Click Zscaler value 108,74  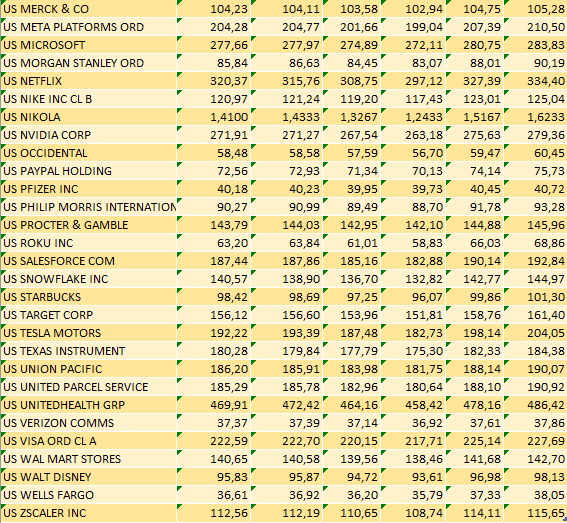pos(424,514)
